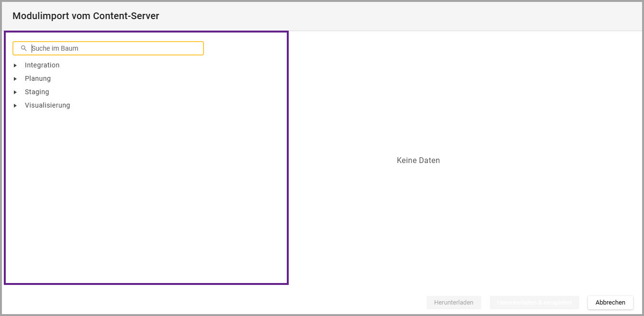Click the 'Keine Daten' placeholder text
The image size is (644, 316).
point(418,161)
